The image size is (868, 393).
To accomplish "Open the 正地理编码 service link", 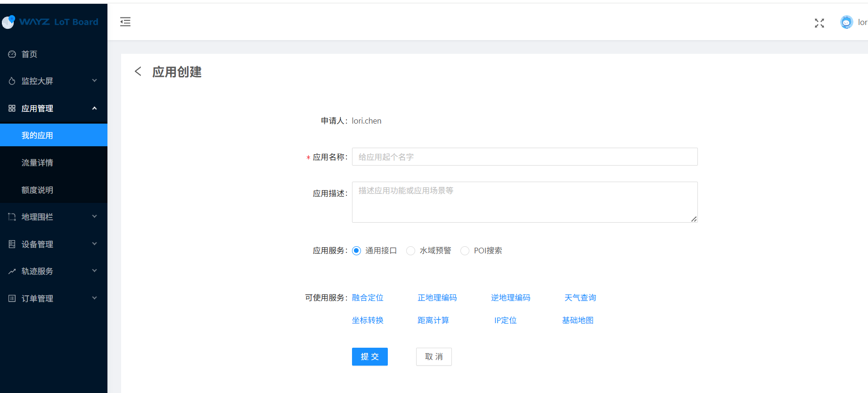I will coord(437,298).
